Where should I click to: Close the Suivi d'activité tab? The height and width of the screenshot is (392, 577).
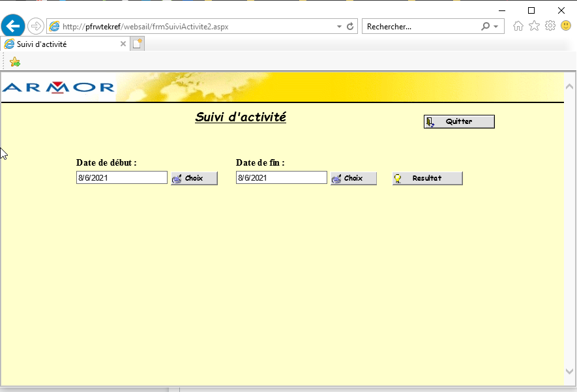(x=123, y=44)
